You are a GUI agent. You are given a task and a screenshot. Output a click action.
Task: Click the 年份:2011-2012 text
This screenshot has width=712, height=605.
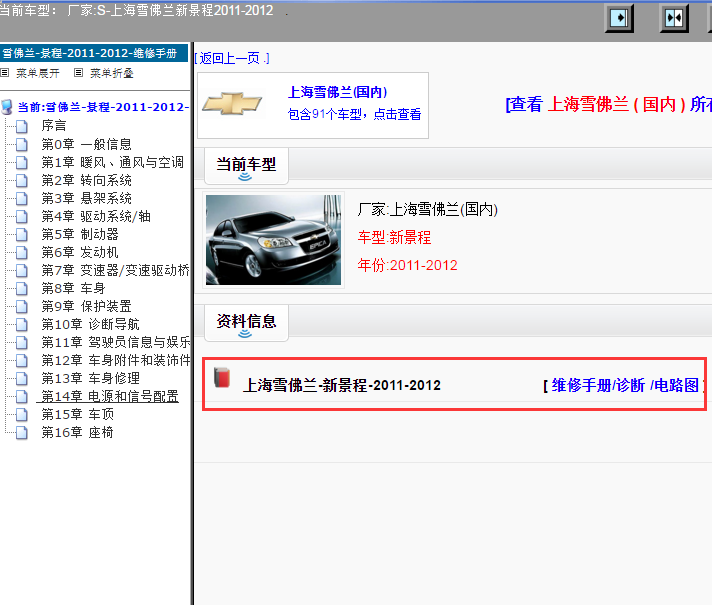tap(407, 265)
